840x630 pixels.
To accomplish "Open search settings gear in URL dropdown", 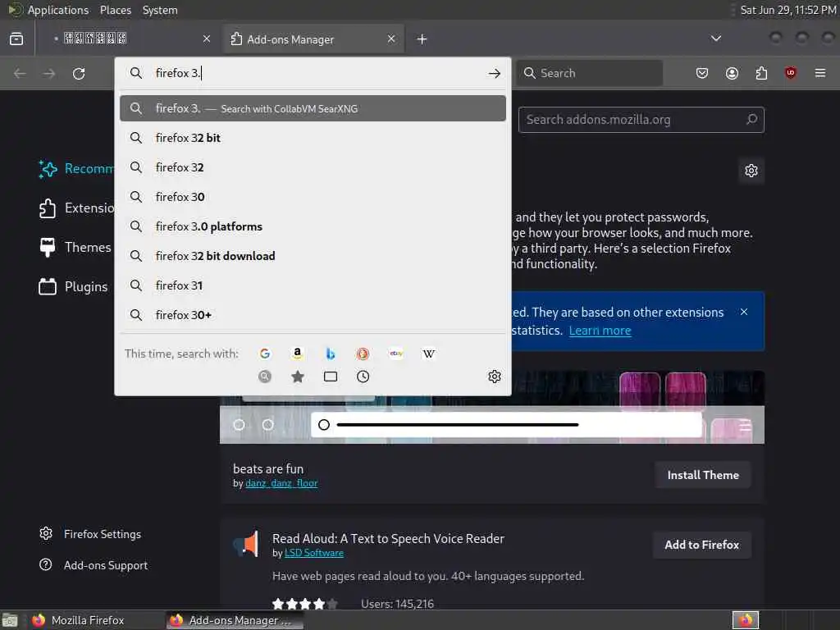I will 495,377.
